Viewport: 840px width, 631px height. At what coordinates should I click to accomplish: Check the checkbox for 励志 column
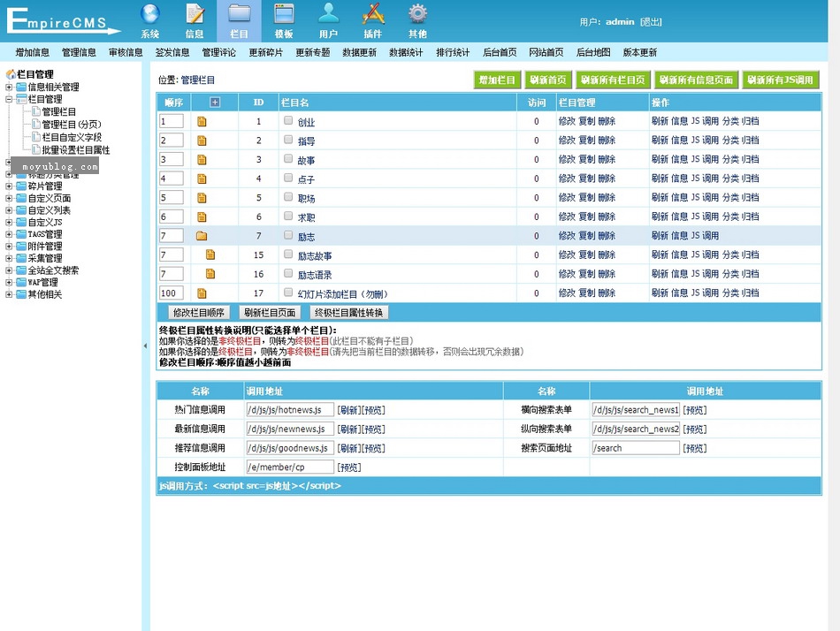pos(288,235)
